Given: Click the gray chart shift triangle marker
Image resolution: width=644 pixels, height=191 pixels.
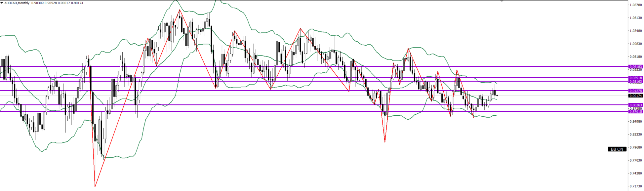Looking at the screenshot, I should point(502,1).
